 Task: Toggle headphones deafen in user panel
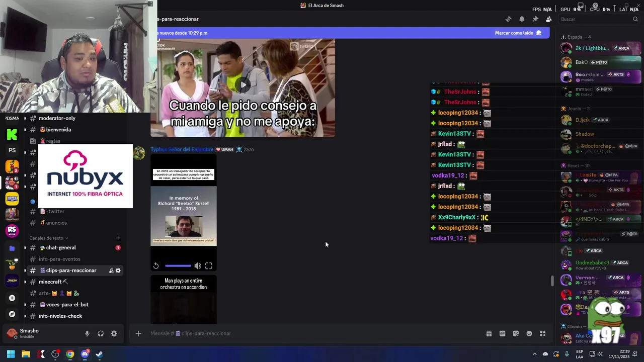point(101,333)
